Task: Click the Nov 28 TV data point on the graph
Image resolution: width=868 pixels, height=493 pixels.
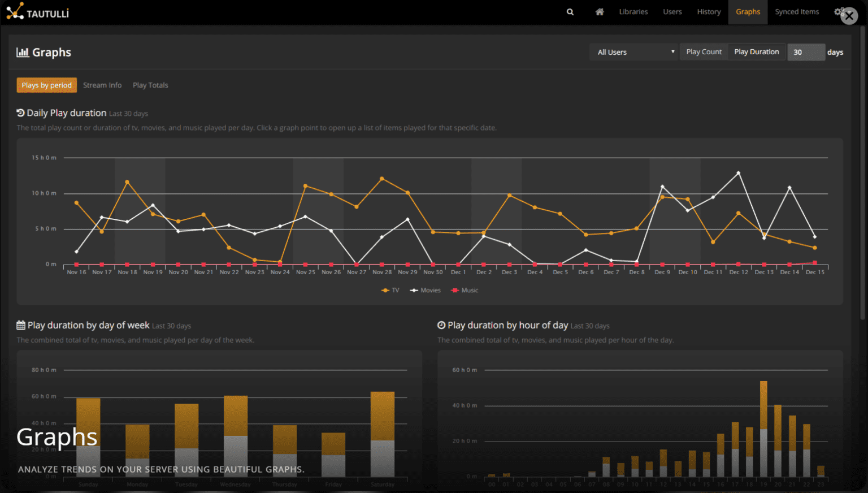Action: 382,178
